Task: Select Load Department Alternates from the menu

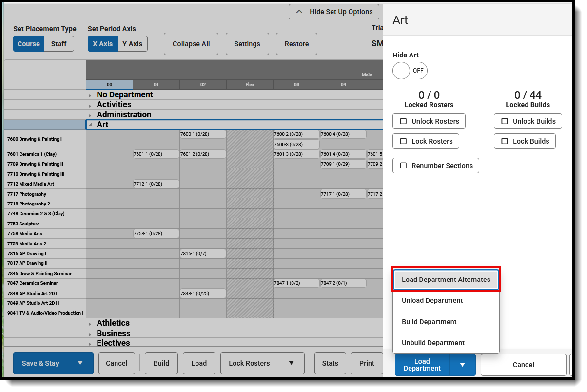Action: tap(446, 280)
